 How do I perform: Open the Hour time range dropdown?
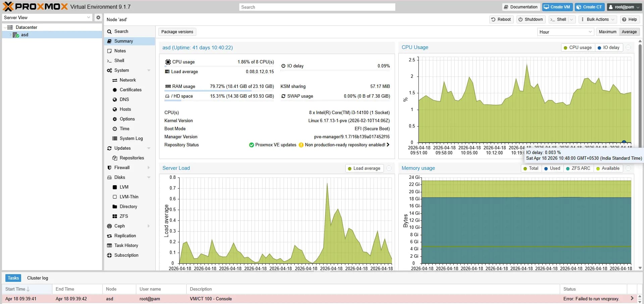[590, 32]
